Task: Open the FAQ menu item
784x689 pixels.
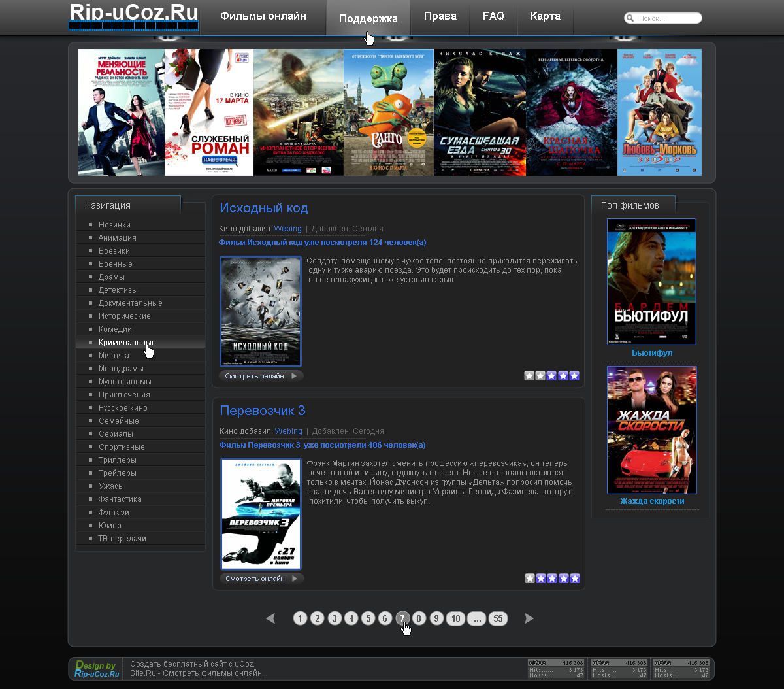Action: pyautogui.click(x=493, y=16)
